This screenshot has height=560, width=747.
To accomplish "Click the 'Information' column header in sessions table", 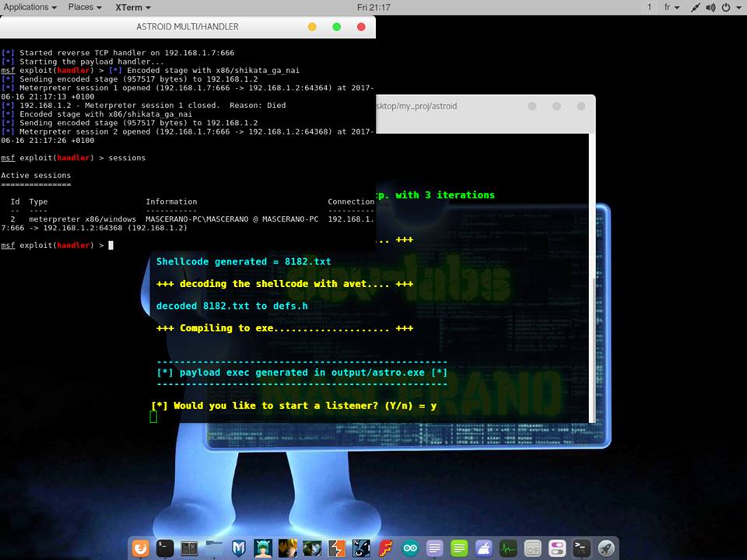I will tap(171, 201).
